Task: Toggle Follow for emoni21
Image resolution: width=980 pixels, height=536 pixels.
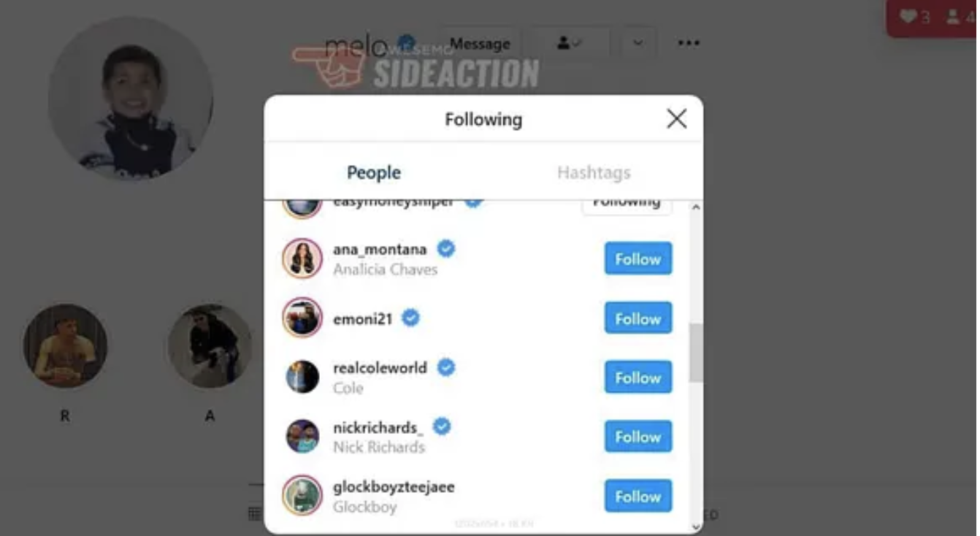Action: [x=638, y=318]
